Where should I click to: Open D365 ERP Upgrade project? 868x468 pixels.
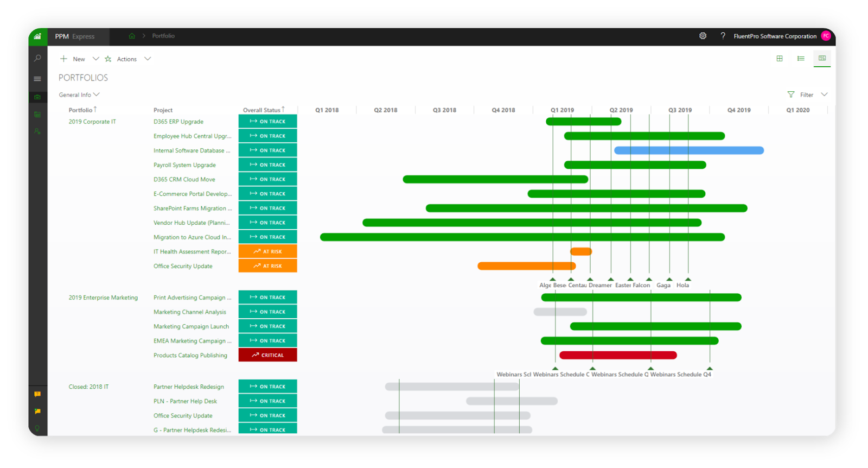coord(178,122)
